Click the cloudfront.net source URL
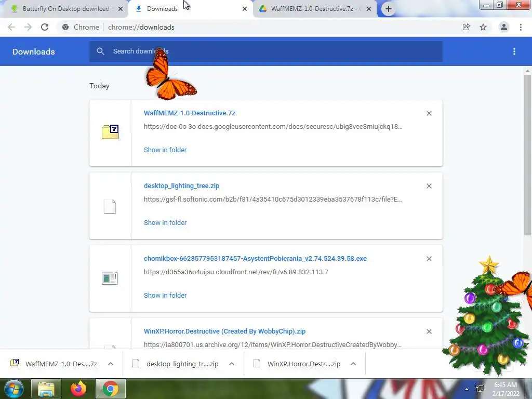This screenshot has height=399, width=532. click(236, 272)
